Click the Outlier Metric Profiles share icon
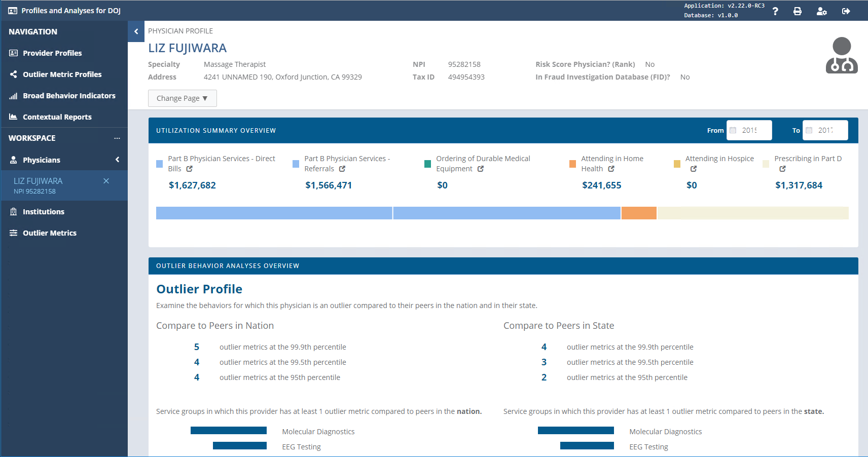The width and height of the screenshot is (868, 457). pyautogui.click(x=14, y=74)
